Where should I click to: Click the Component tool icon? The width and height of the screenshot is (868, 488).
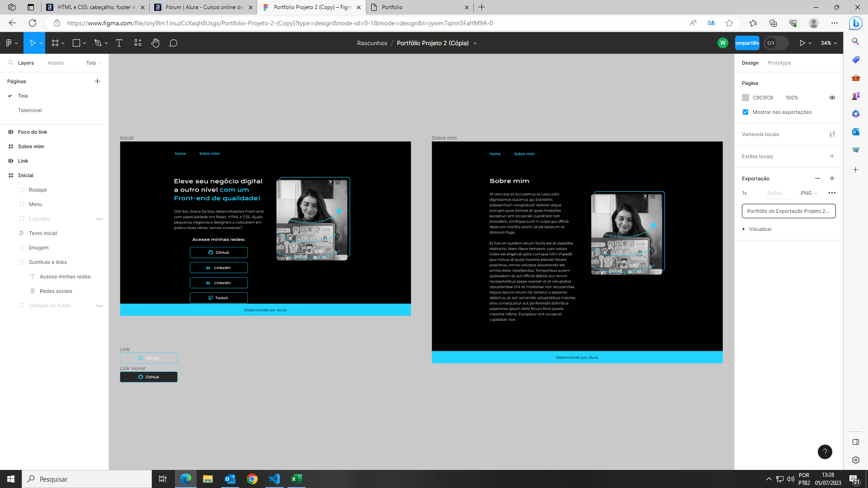point(138,42)
